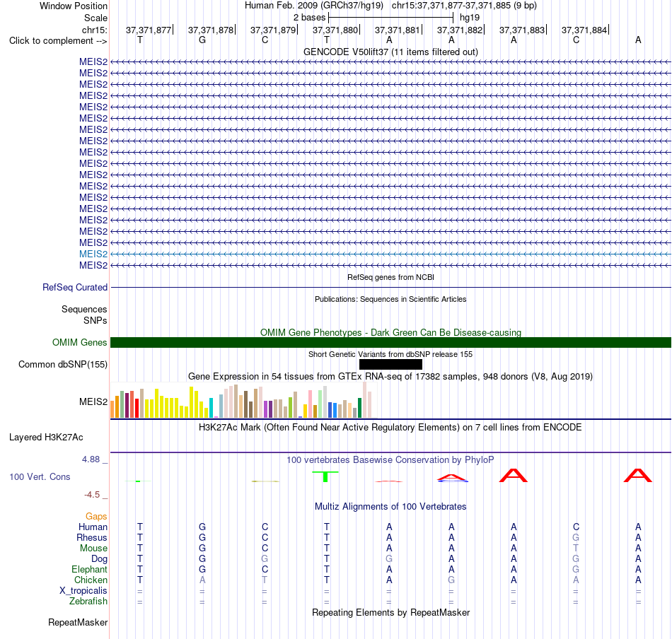Click 'Publications: Sequences in Scientific Articles' title
This screenshot has height=639, width=672.
click(390, 299)
